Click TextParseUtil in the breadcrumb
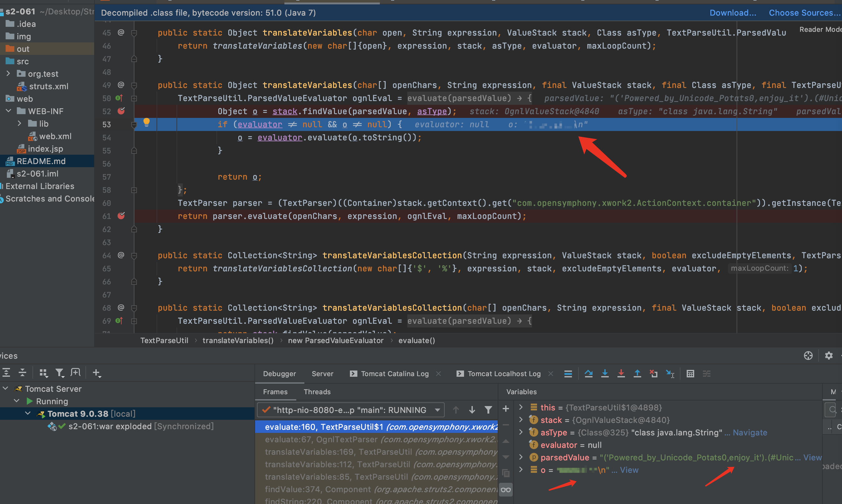The height and width of the screenshot is (504, 842). (164, 340)
